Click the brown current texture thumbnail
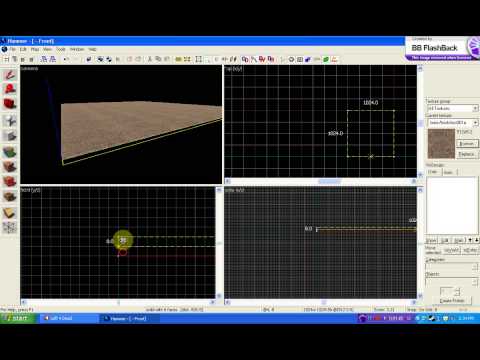Screen dimensions: 480x360 [x=441, y=144]
